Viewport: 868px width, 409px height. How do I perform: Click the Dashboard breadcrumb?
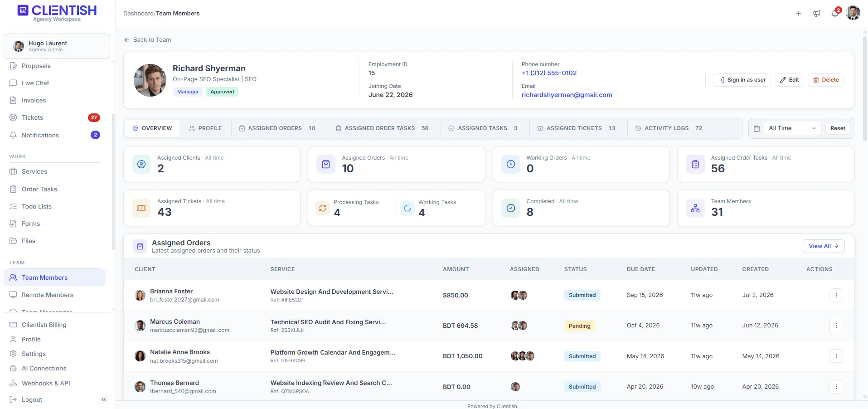click(x=138, y=14)
